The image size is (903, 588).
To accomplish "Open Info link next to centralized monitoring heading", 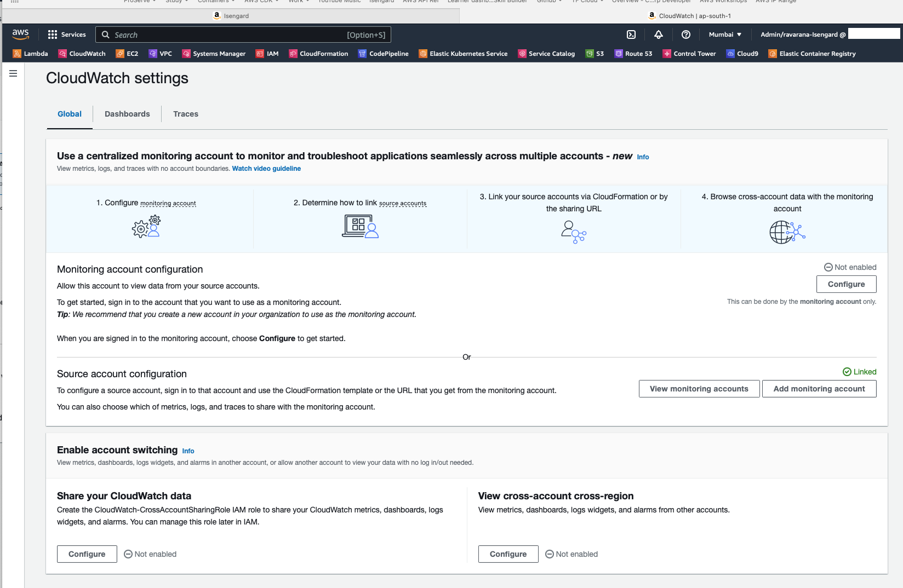I will click(x=643, y=157).
